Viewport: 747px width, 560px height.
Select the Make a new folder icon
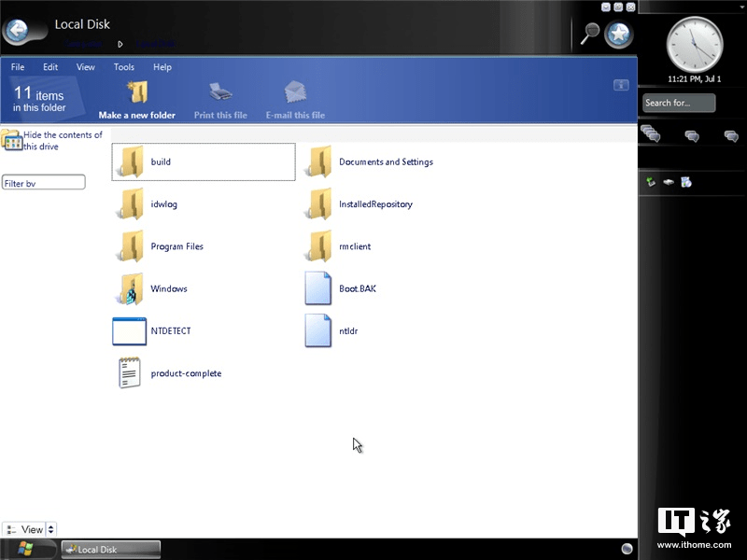tap(137, 92)
